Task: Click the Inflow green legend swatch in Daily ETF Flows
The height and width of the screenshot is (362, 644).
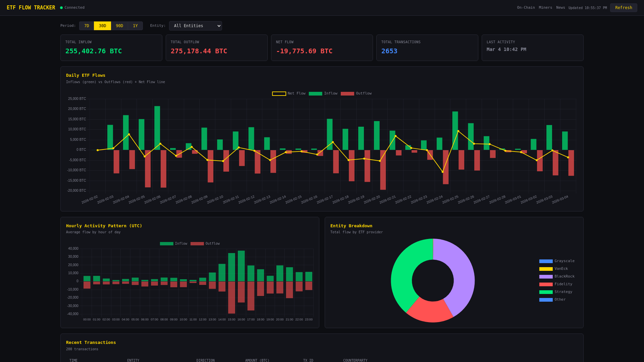Action: 315,94
